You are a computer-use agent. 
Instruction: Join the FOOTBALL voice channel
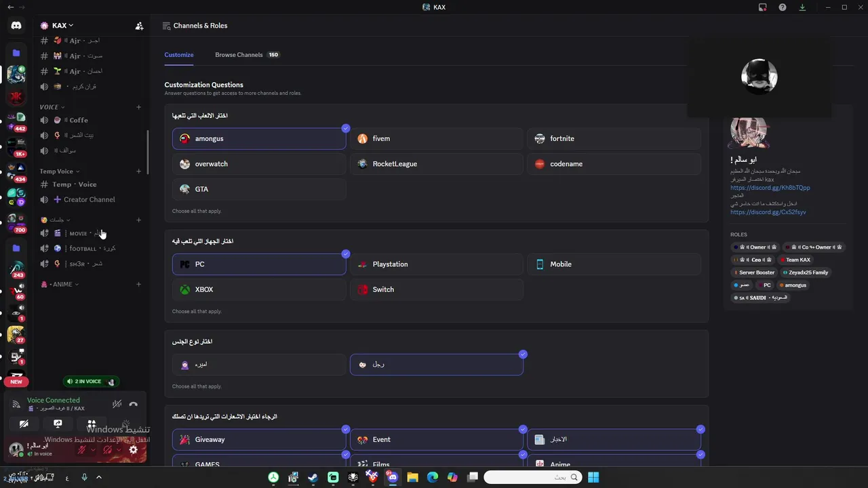pyautogui.click(x=92, y=249)
